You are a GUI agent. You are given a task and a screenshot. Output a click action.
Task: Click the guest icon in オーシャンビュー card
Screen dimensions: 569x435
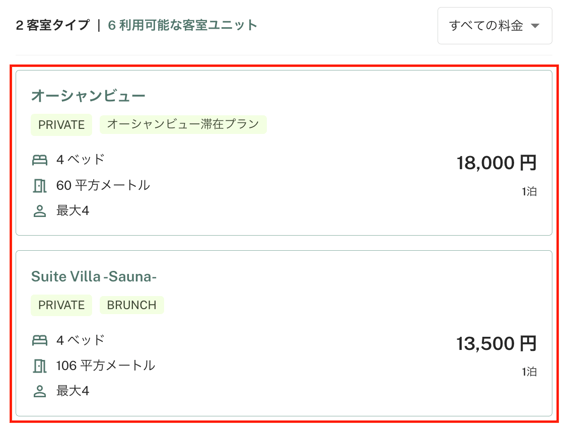tap(40, 211)
